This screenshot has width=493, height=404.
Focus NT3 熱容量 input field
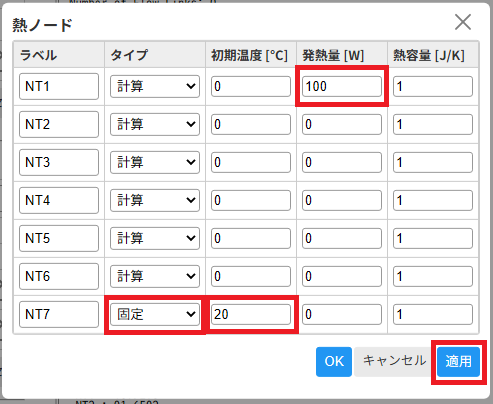[433, 162]
